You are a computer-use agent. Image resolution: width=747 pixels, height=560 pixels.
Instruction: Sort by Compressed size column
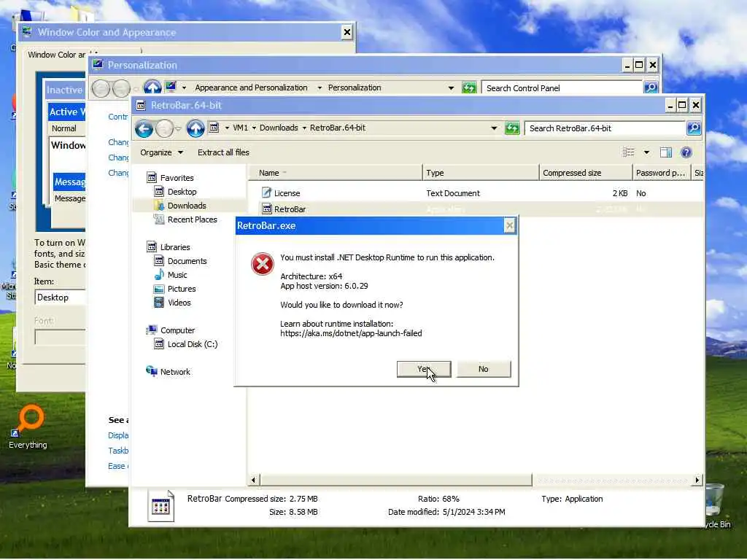click(x=586, y=173)
